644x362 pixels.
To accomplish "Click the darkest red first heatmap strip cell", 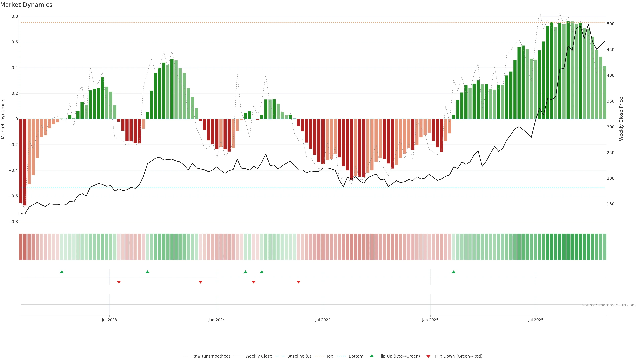I will pyautogui.click(x=21, y=247).
